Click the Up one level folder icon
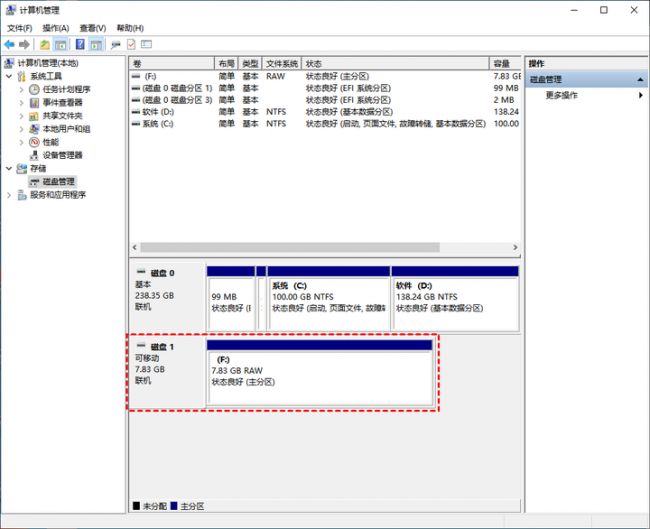650x529 pixels. (x=45, y=44)
